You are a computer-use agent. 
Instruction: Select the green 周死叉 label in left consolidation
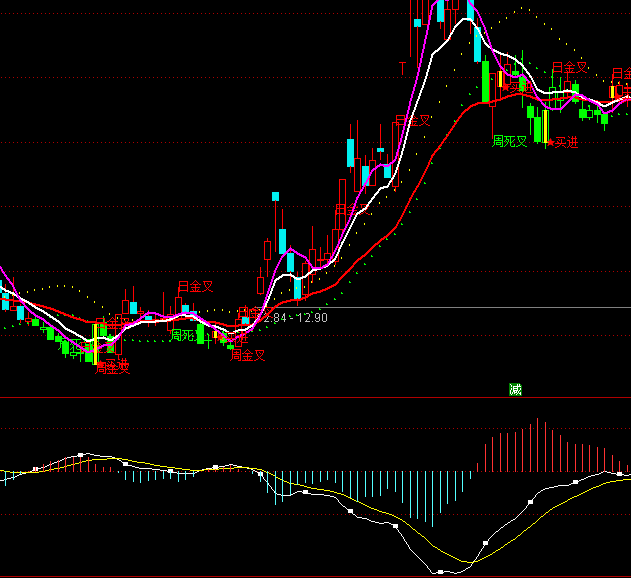[186, 335]
